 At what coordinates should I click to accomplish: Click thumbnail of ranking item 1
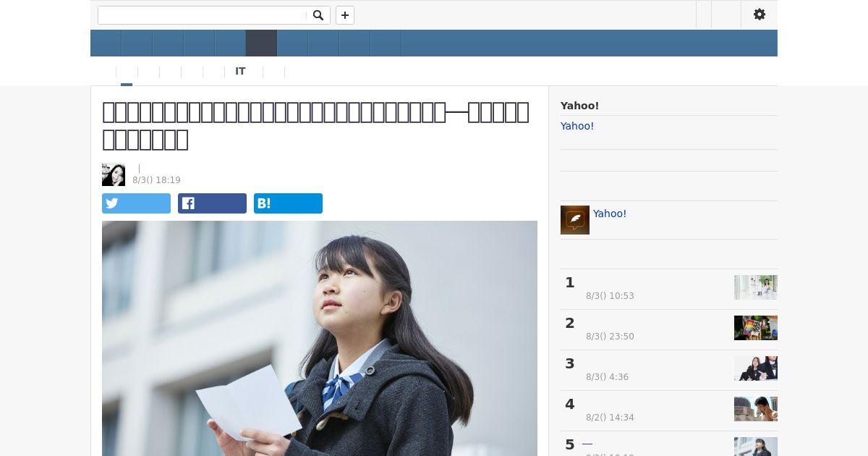point(756,287)
